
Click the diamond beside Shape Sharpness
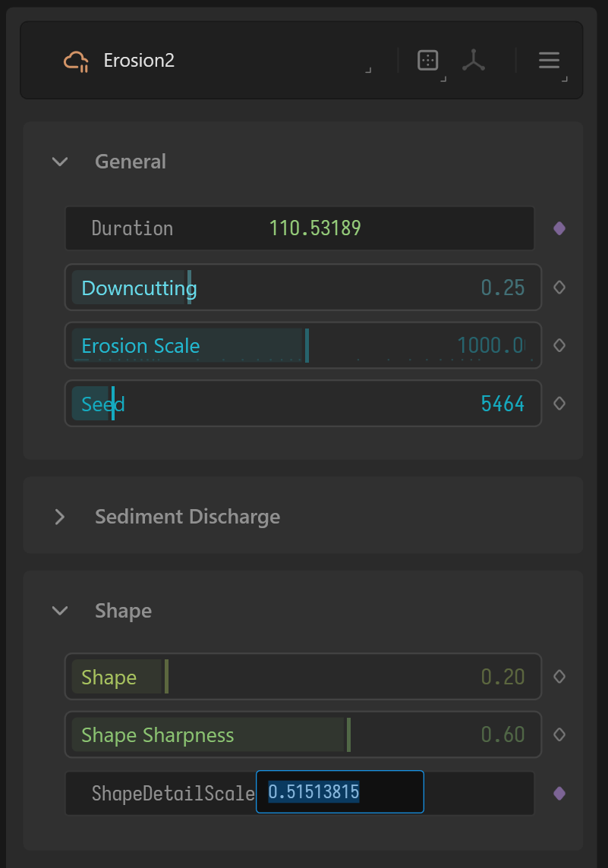click(559, 734)
